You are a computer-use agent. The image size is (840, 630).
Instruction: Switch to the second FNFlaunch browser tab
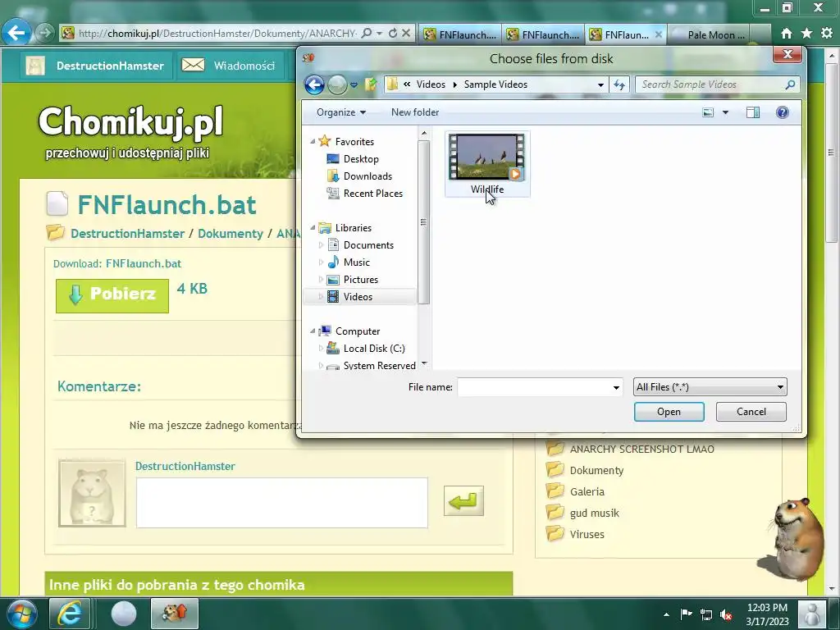click(x=543, y=34)
